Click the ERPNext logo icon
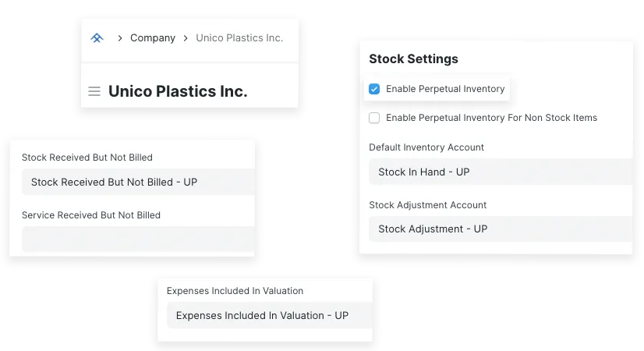644x351 pixels. (97, 37)
